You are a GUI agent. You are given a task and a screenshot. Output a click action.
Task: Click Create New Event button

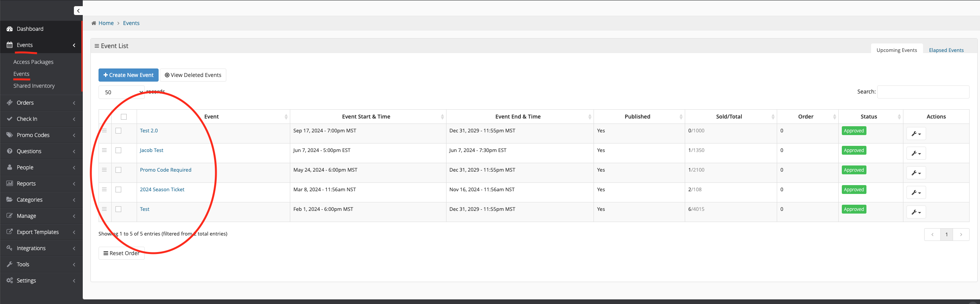(x=129, y=75)
